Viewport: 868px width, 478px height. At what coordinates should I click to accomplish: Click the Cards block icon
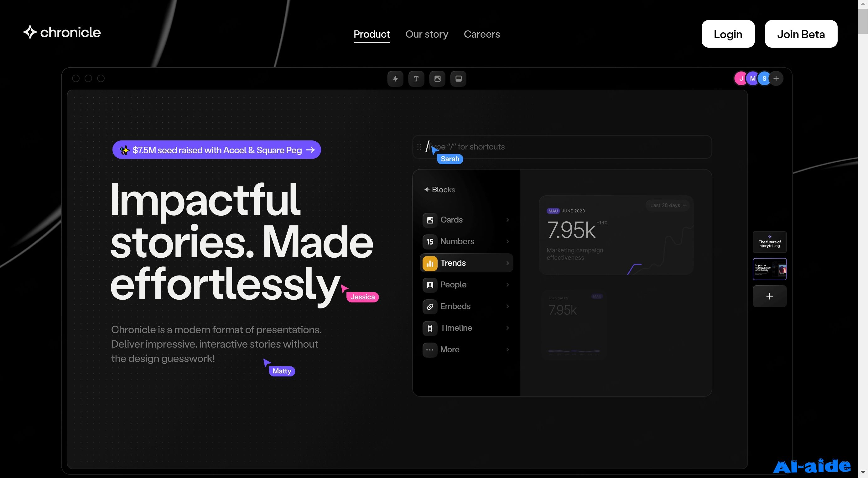(x=430, y=220)
